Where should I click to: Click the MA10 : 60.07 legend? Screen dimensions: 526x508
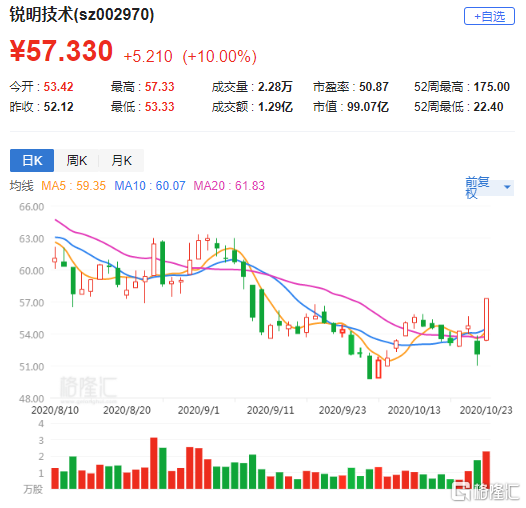150,186
